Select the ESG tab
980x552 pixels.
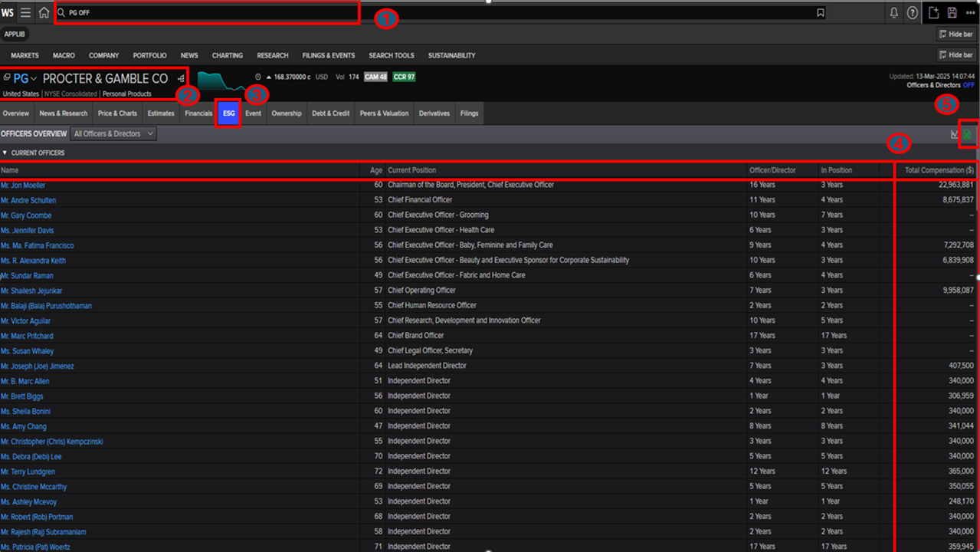[228, 113]
